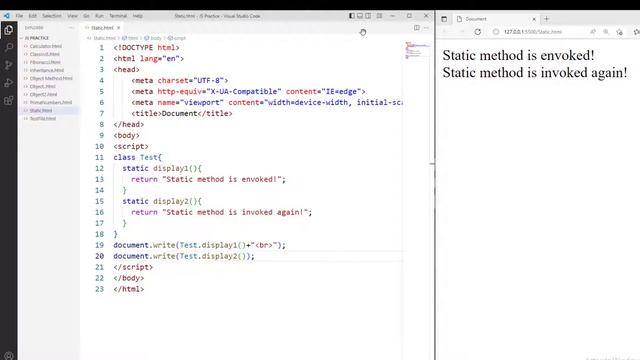Toggle bottom panel layout icon

[x=360, y=16]
